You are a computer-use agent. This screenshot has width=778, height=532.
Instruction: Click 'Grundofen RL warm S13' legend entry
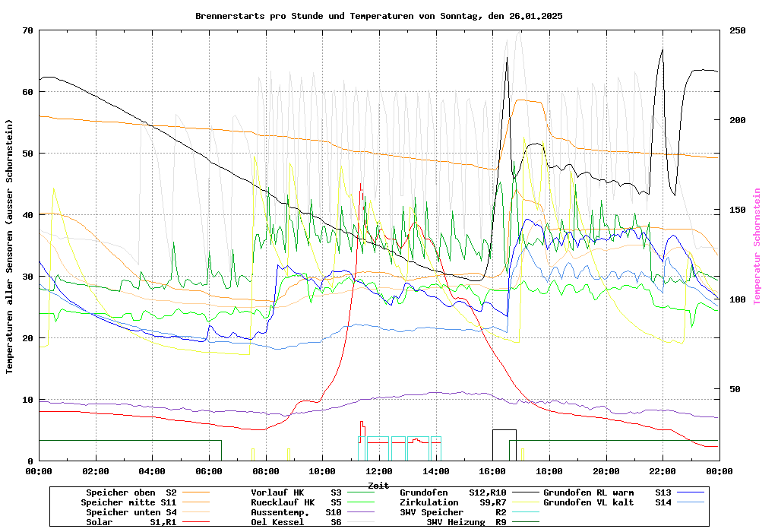coord(608,492)
